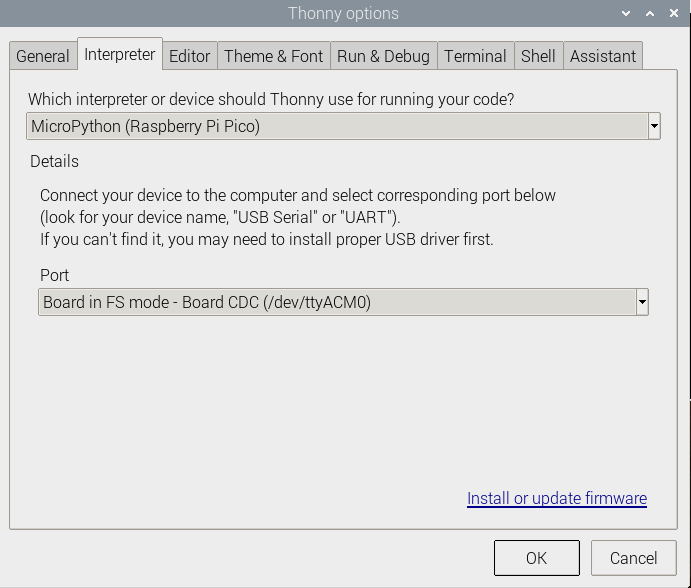Minimize window using title bar down-chevron icon
Screen dimensions: 691x588
pyautogui.click(x=626, y=13)
